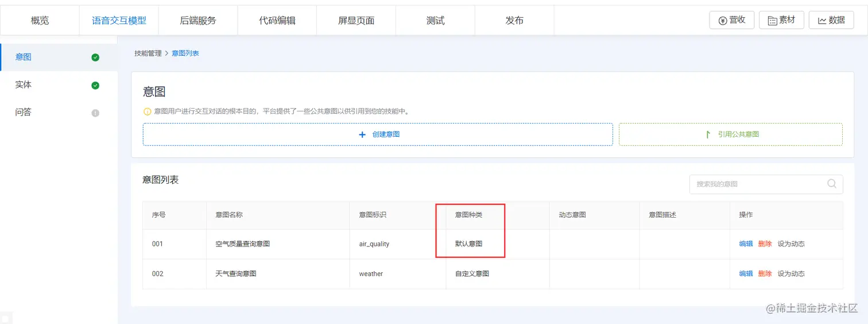The width and height of the screenshot is (868, 324).
Task: Edit the 天气查询意图 row
Action: pyautogui.click(x=746, y=274)
